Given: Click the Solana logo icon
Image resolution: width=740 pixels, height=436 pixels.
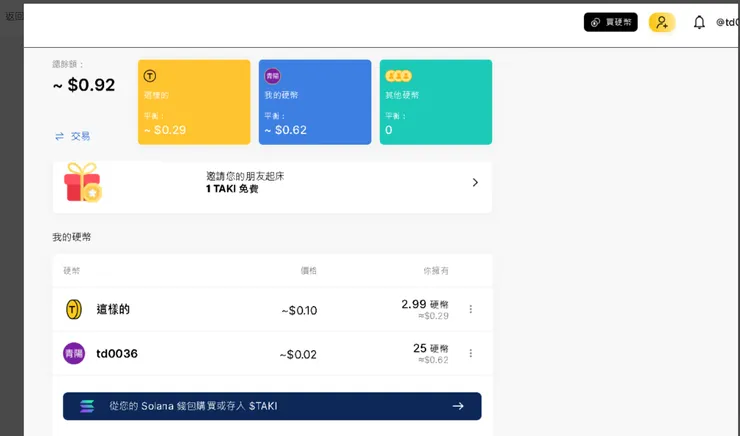Looking at the screenshot, I should pyautogui.click(x=87, y=406).
